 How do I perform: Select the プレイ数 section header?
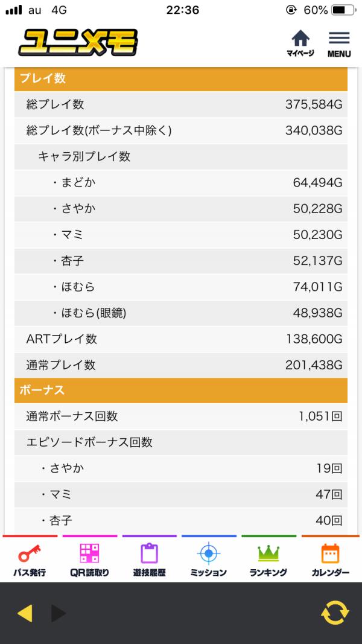point(181,79)
